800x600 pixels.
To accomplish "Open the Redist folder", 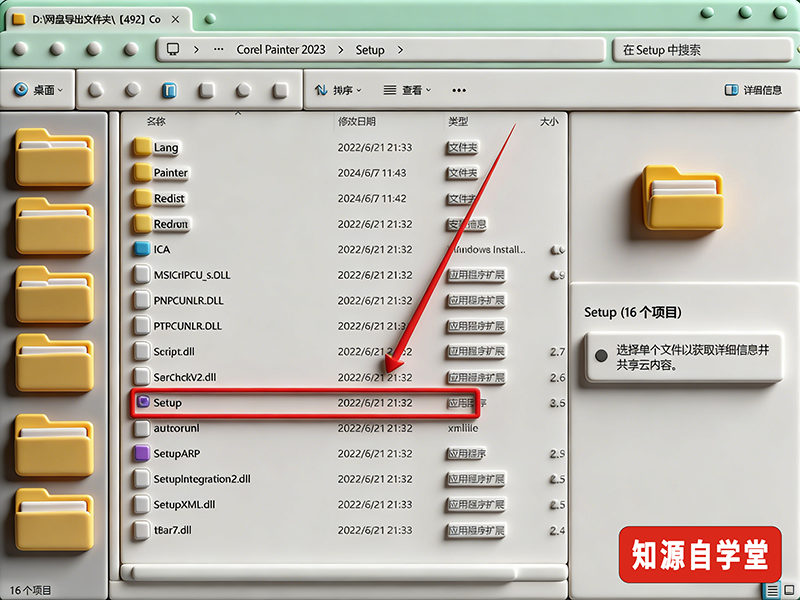I will point(169,198).
